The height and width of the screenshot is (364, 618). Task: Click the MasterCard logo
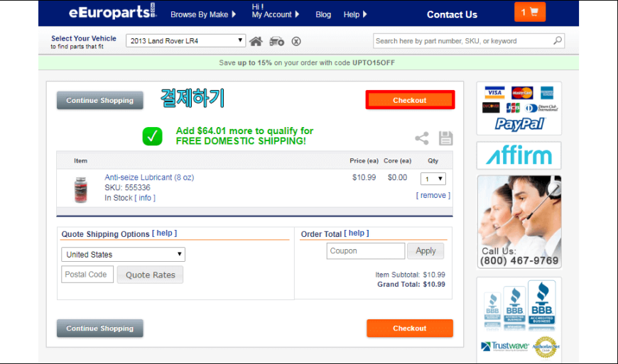(x=522, y=92)
